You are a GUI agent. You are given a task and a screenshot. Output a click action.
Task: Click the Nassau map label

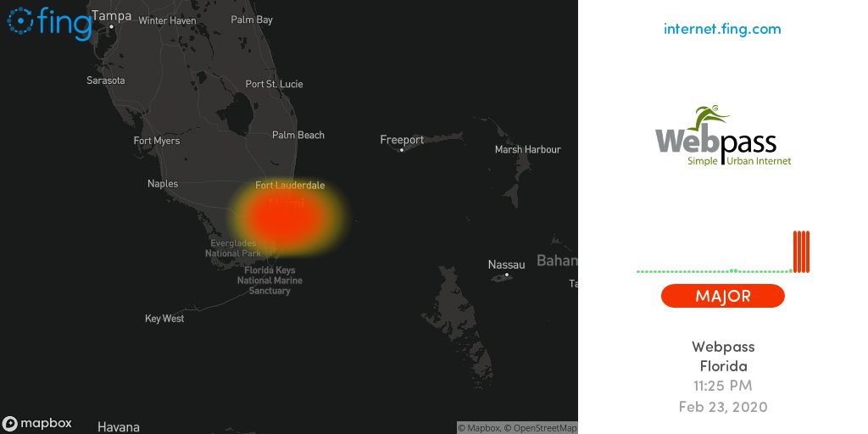pos(507,264)
